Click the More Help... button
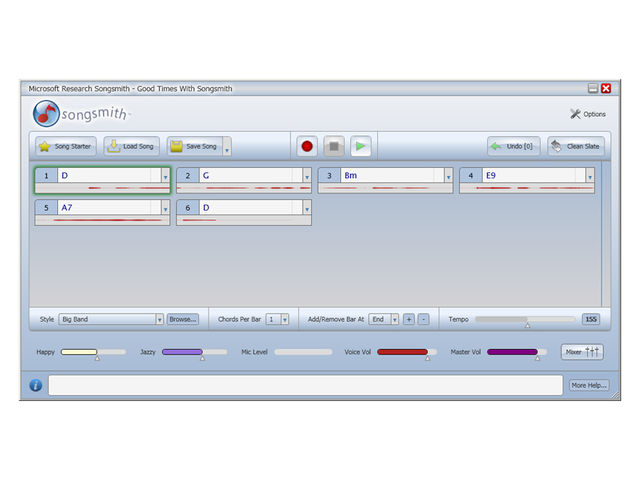The width and height of the screenshot is (640, 480). coord(589,385)
